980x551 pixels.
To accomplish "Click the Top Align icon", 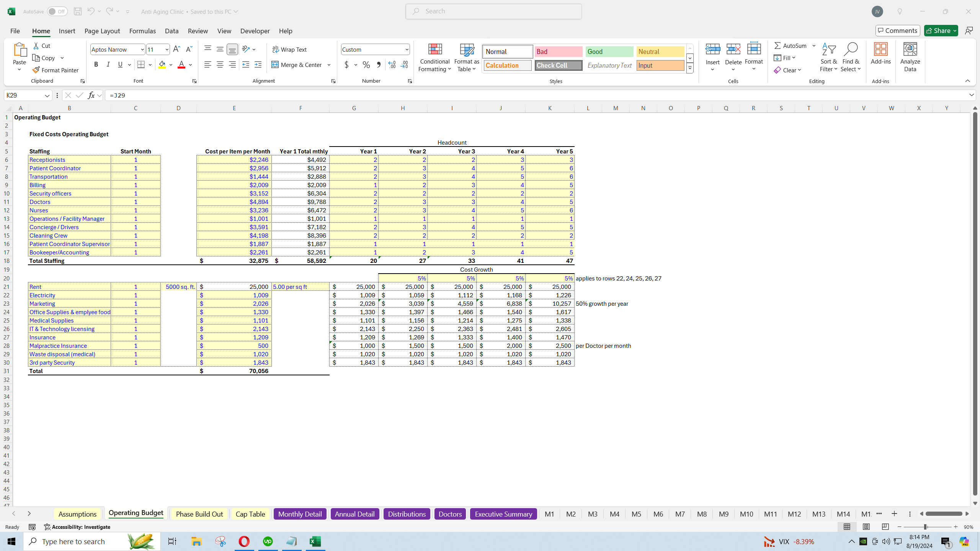I will [207, 49].
